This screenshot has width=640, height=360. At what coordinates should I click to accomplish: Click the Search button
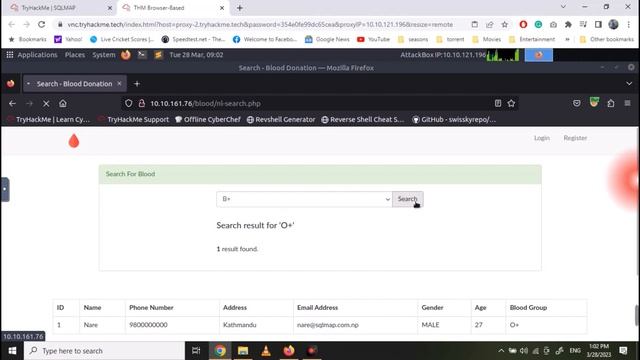point(407,199)
